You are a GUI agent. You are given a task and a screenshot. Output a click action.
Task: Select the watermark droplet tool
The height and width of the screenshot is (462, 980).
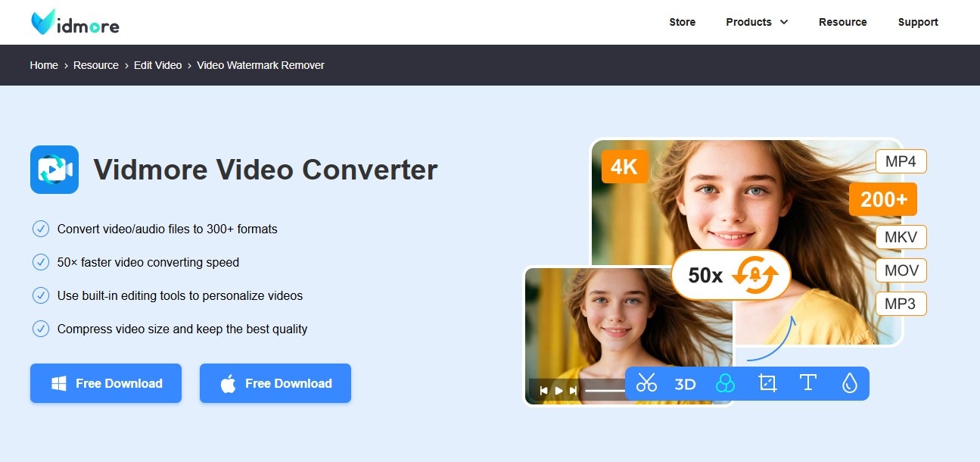click(848, 384)
